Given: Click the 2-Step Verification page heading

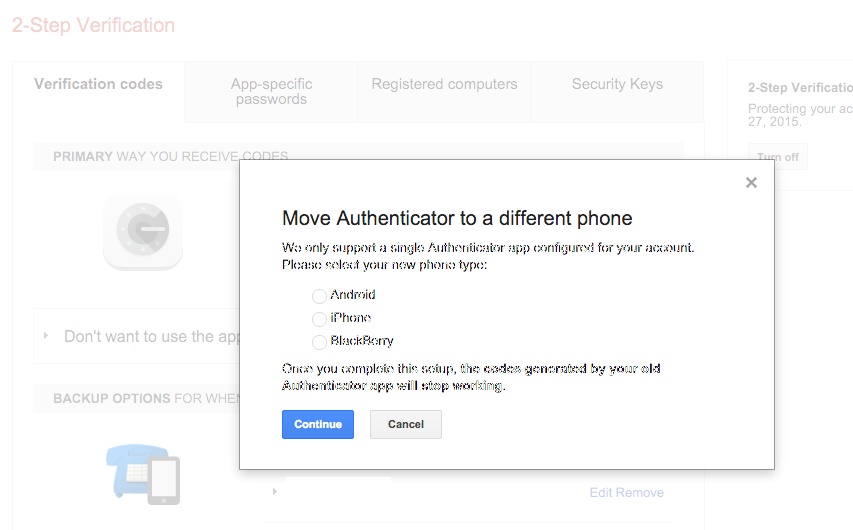Looking at the screenshot, I should (94, 25).
